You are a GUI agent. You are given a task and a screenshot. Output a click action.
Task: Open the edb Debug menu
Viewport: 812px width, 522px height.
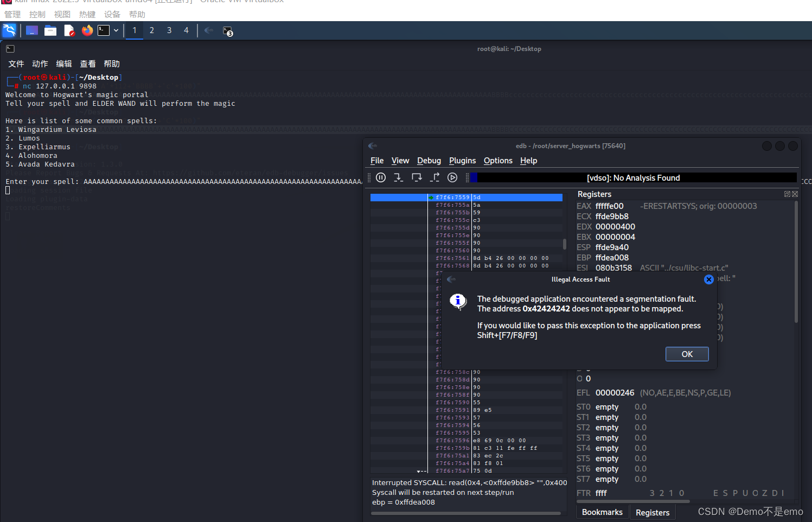[429, 161]
